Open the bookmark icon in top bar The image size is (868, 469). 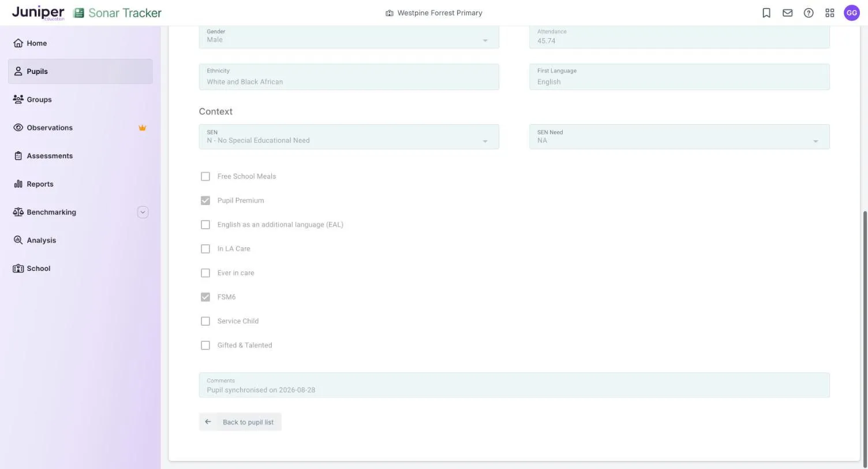pyautogui.click(x=766, y=13)
